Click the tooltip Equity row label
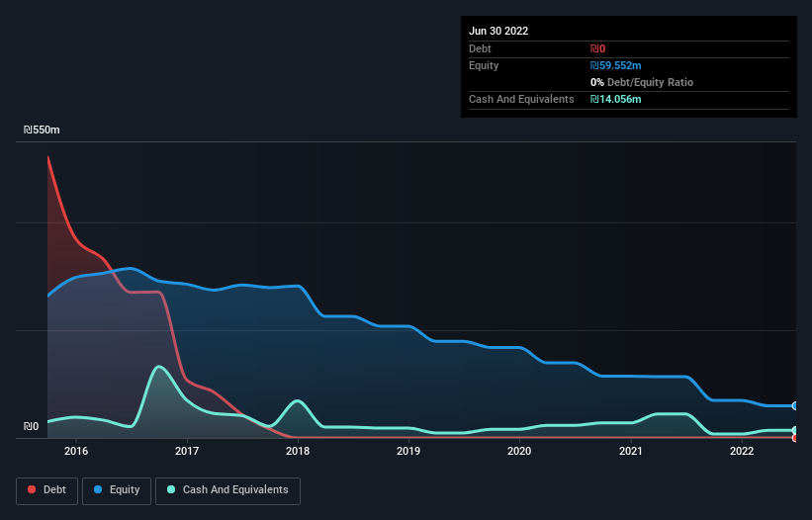Screen dimensions: 812x520 pyautogui.click(x=484, y=65)
